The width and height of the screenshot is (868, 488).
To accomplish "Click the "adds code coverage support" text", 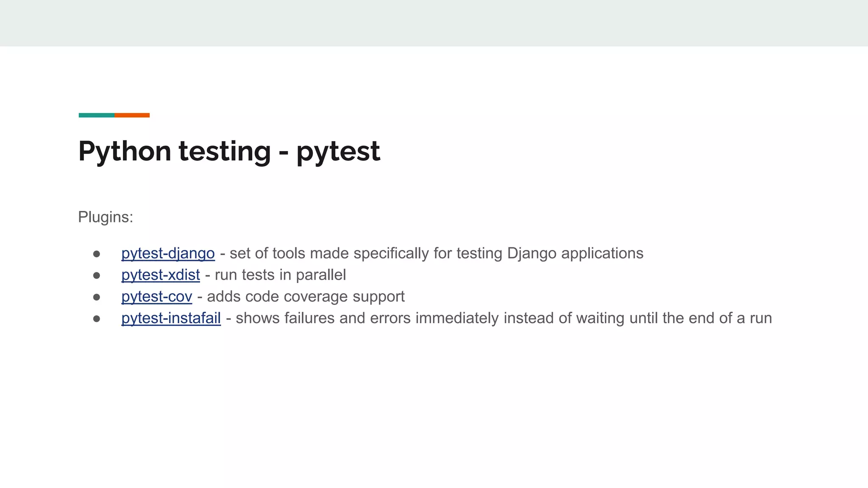I will coord(306,297).
